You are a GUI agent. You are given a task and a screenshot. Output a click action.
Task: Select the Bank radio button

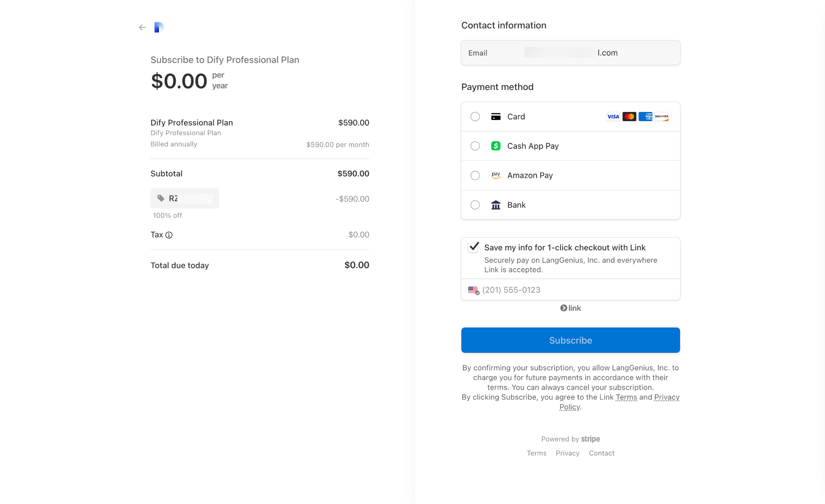point(475,205)
